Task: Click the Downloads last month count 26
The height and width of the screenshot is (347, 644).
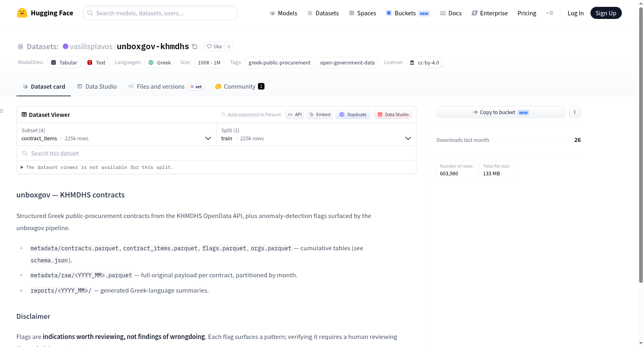Action: point(578,140)
